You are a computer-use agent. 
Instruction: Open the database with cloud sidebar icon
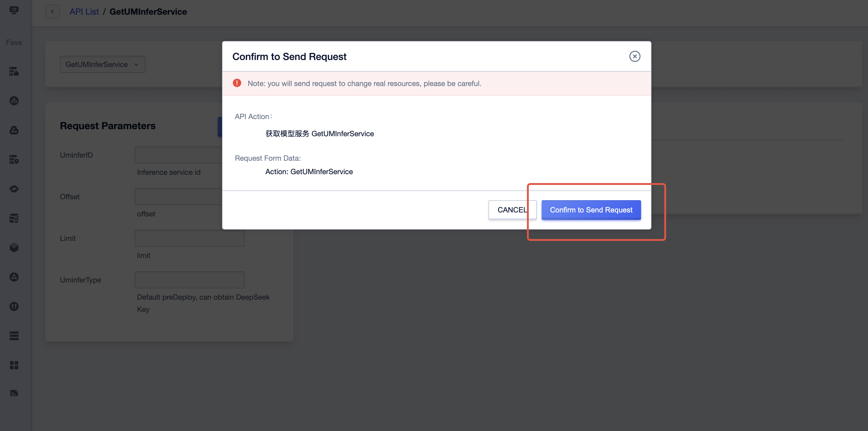(x=14, y=218)
